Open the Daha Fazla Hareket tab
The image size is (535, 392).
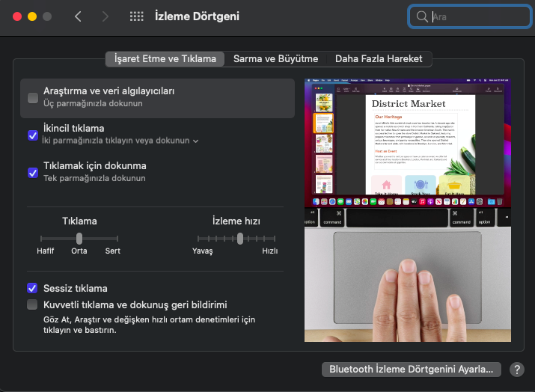(x=379, y=58)
